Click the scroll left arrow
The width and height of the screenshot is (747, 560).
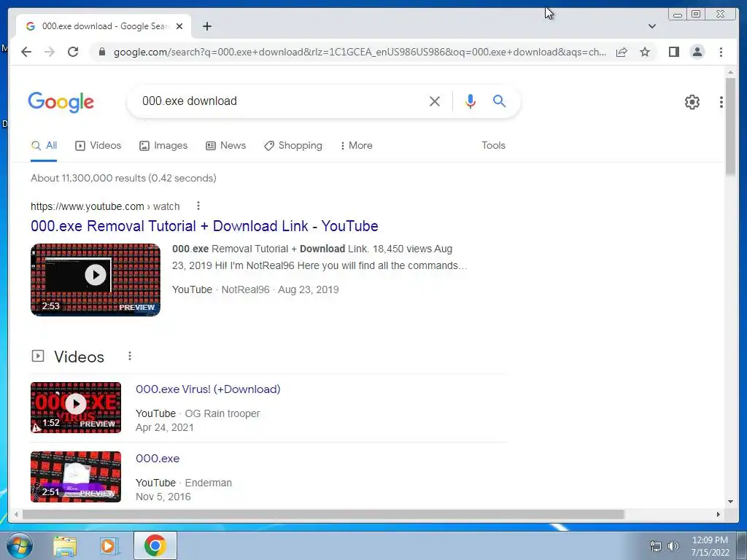coord(17,514)
